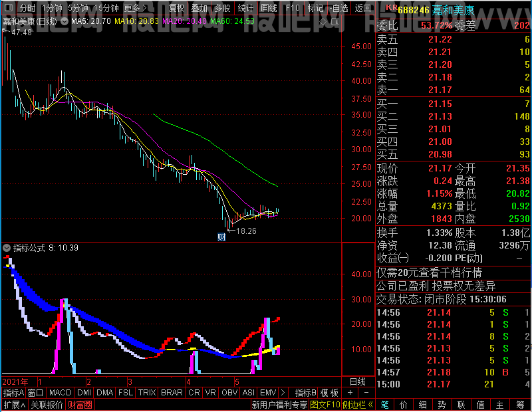Click 2021年 on the time axis
The width and height of the screenshot is (532, 412).
15,382
